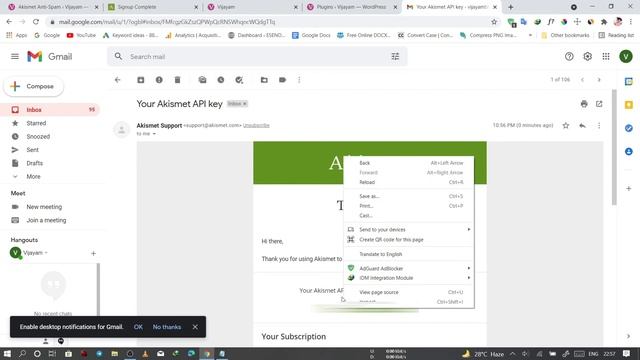Switch to Plugins Vijayam WordPress tab

click(x=351, y=7)
